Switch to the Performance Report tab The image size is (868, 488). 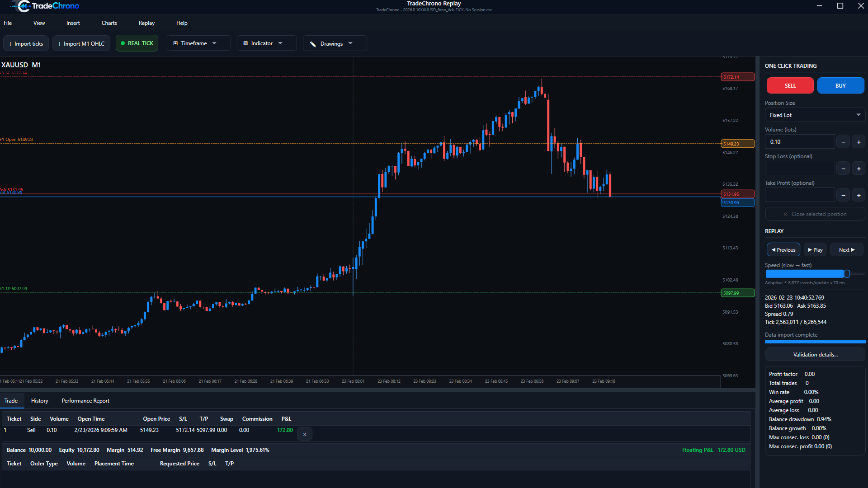[85, 401]
